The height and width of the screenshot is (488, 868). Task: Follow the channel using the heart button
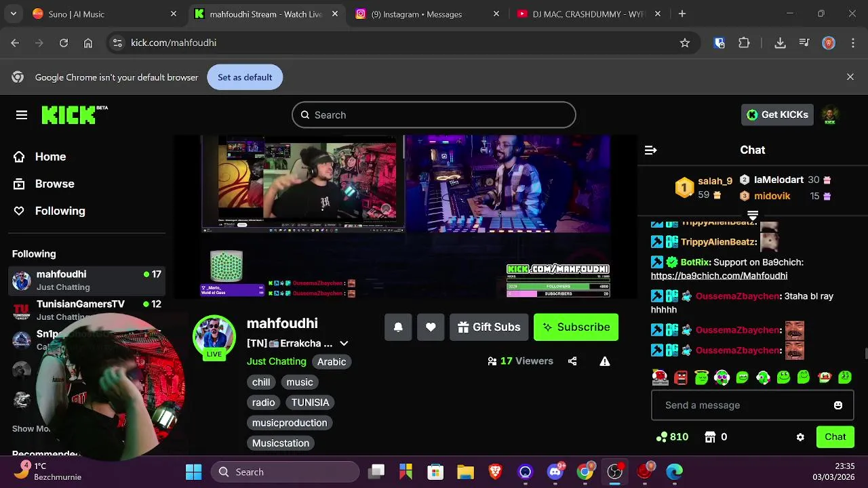click(431, 327)
